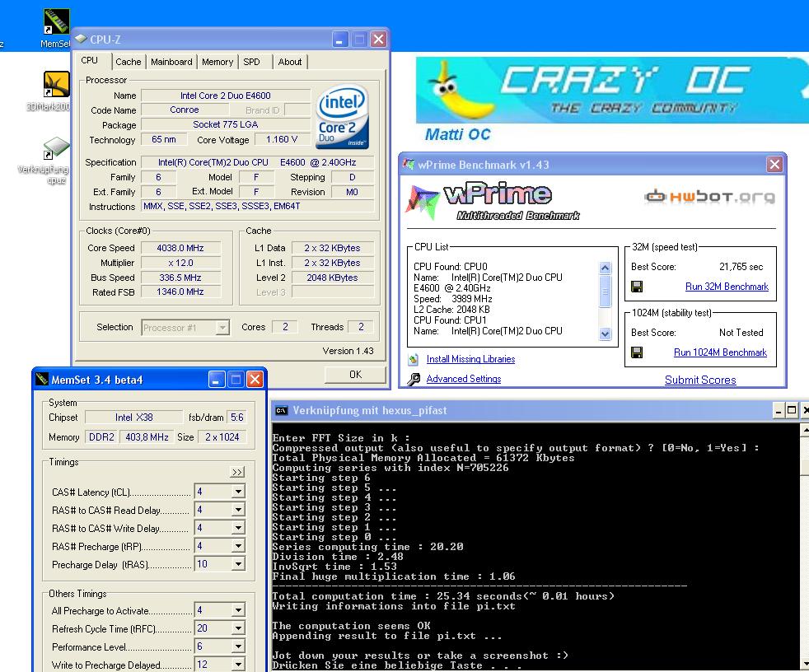Image resolution: width=809 pixels, height=672 pixels.
Task: Click the Level 2 cache value 2048 KBytes
Action: point(332,278)
